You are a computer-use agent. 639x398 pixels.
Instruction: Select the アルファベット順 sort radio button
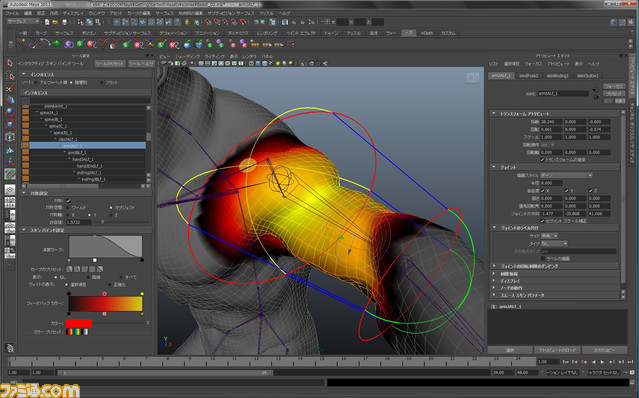[36, 82]
